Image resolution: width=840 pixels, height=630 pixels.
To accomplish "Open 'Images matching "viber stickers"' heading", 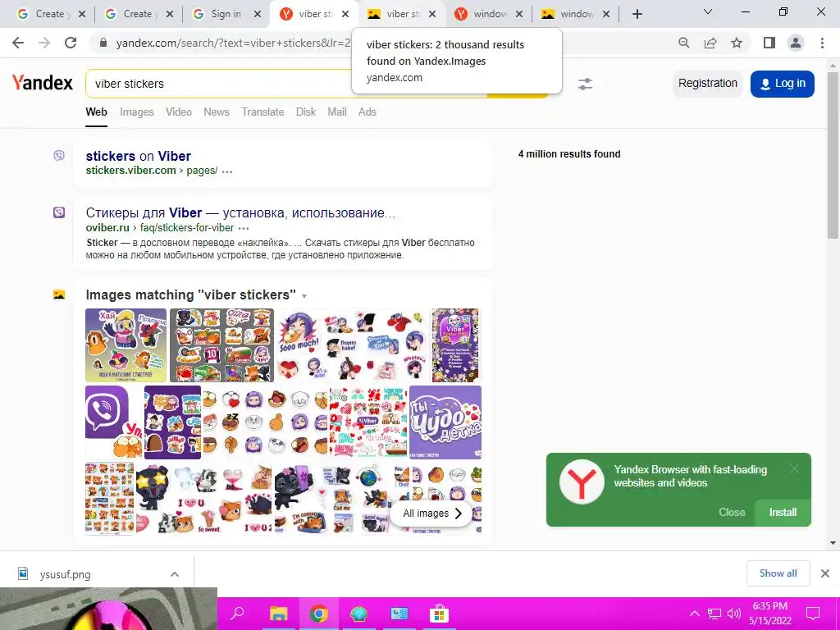I will (x=190, y=294).
